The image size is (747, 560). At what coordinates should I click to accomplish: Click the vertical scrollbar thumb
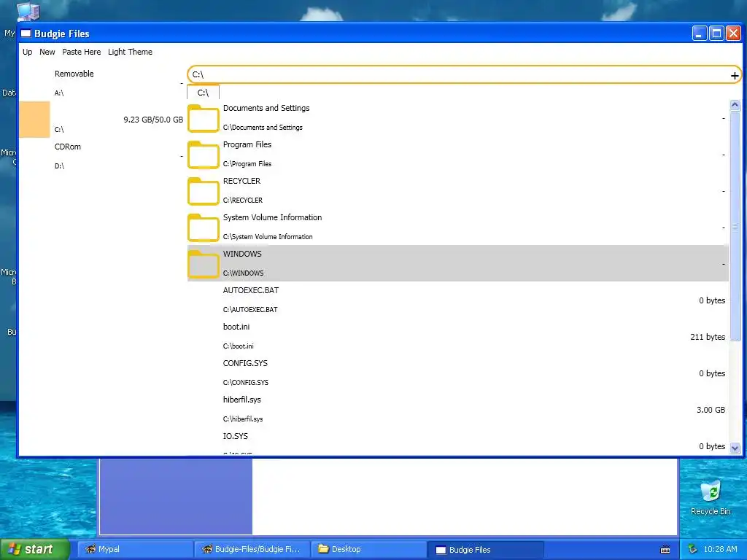coord(735,226)
